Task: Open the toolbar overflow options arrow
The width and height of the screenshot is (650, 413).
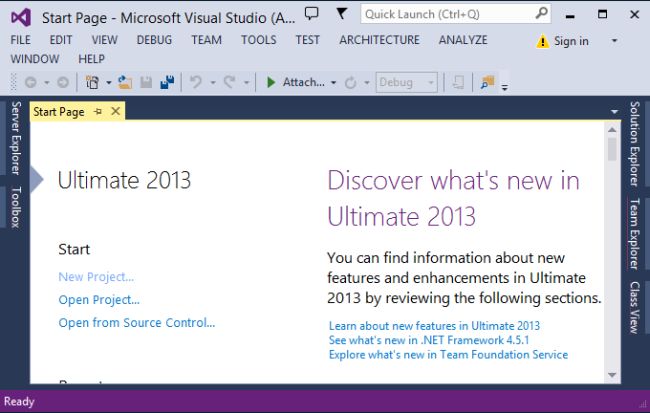Action: (504, 87)
